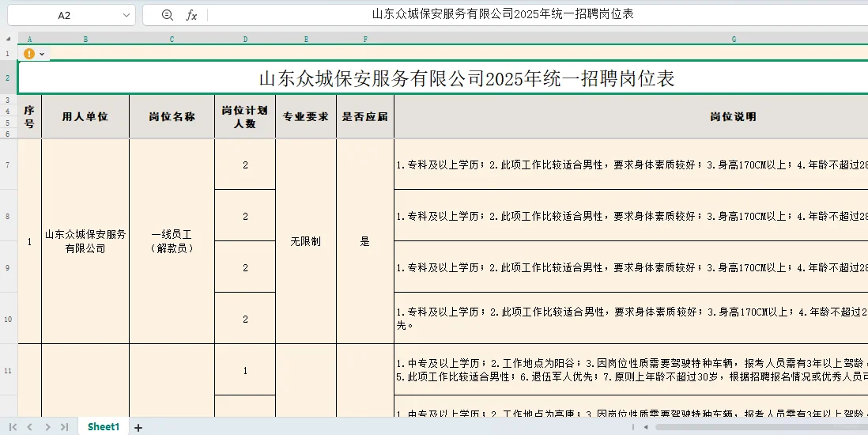868x435 pixels.
Task: Select row 2 header
Action: (x=8, y=78)
